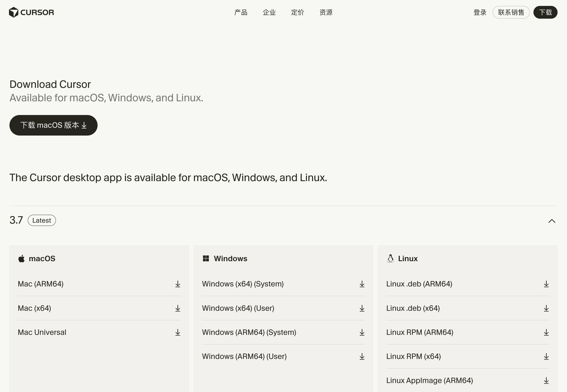This screenshot has height=392, width=567.
Task: Click the Windows card heading text
Action: [x=230, y=259]
